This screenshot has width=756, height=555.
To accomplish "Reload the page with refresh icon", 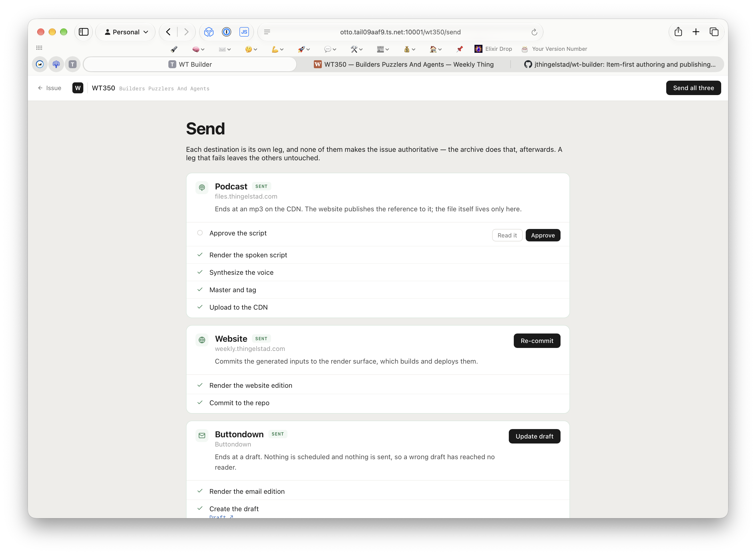I will 534,32.
